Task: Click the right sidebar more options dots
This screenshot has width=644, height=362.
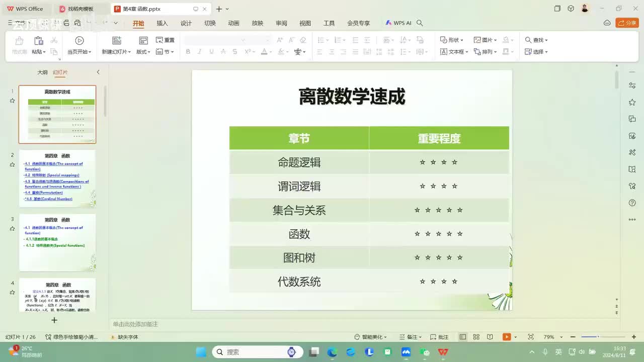Action: [x=632, y=220]
